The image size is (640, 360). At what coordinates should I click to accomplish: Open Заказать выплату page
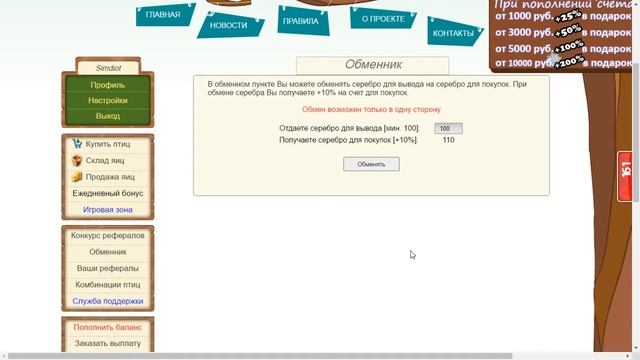click(108, 343)
